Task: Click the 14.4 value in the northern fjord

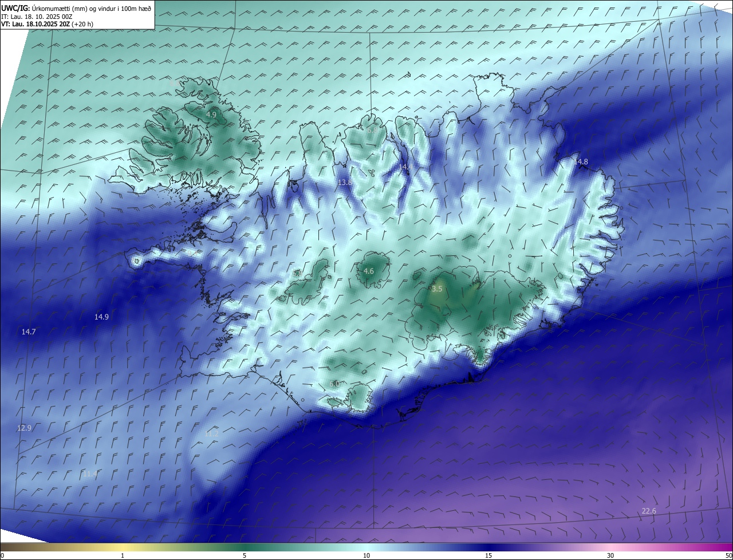Action: 406,167
